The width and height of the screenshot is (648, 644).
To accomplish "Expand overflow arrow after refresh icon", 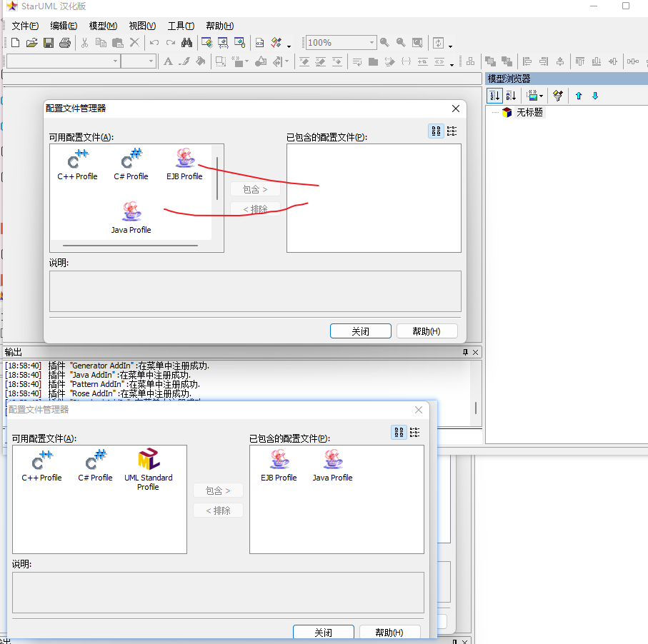I will click(x=451, y=46).
